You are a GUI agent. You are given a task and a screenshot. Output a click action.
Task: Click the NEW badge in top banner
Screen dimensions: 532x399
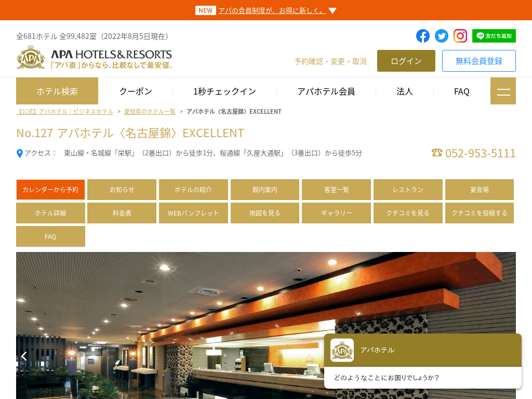click(x=206, y=10)
